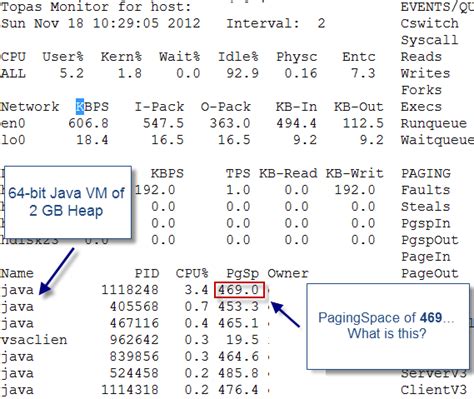Select the 'Reads' events label

click(421, 57)
